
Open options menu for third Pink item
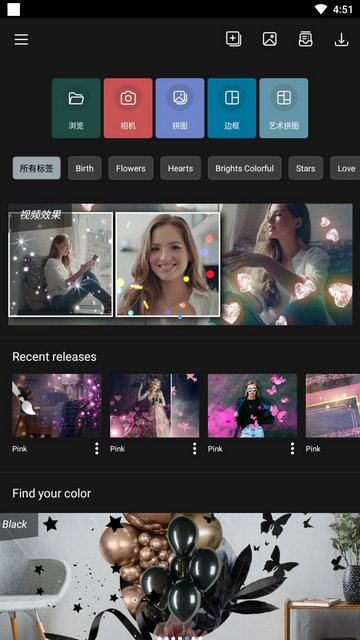coord(292,449)
